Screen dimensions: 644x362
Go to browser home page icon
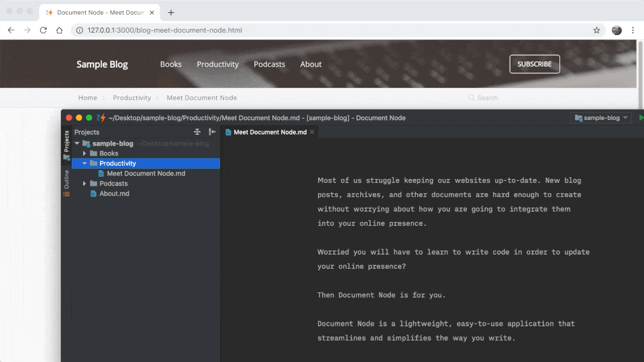click(x=60, y=30)
